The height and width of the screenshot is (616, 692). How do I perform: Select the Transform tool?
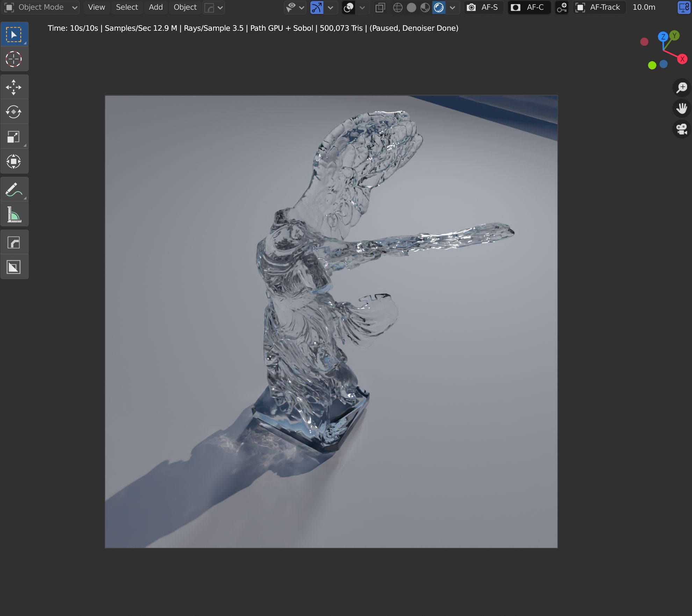(x=14, y=161)
